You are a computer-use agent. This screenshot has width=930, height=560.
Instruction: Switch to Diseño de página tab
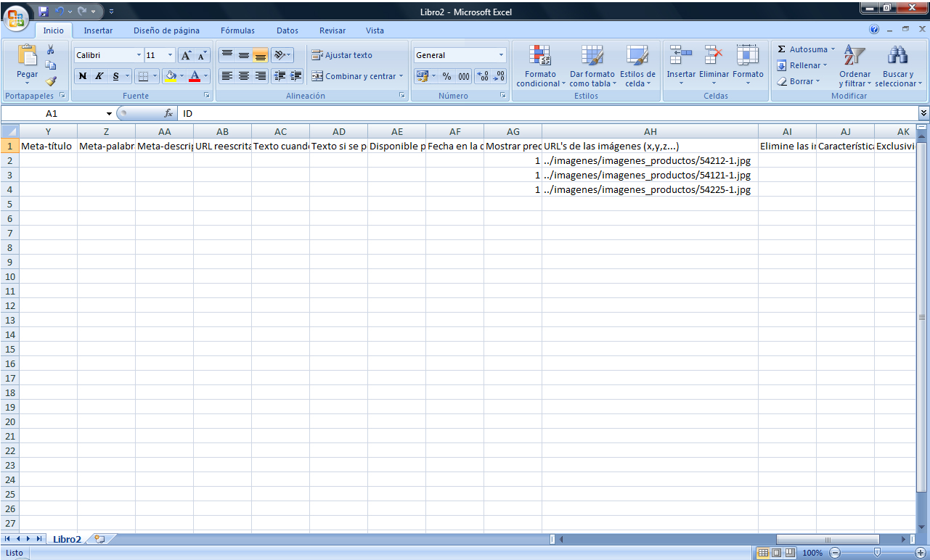click(x=166, y=30)
